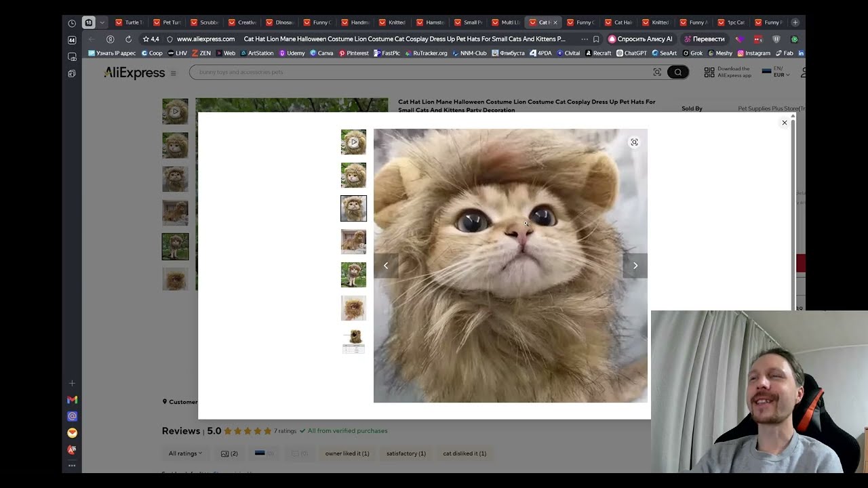Open ArtStation bookmark
This screenshot has height=488, width=868.
click(257, 53)
